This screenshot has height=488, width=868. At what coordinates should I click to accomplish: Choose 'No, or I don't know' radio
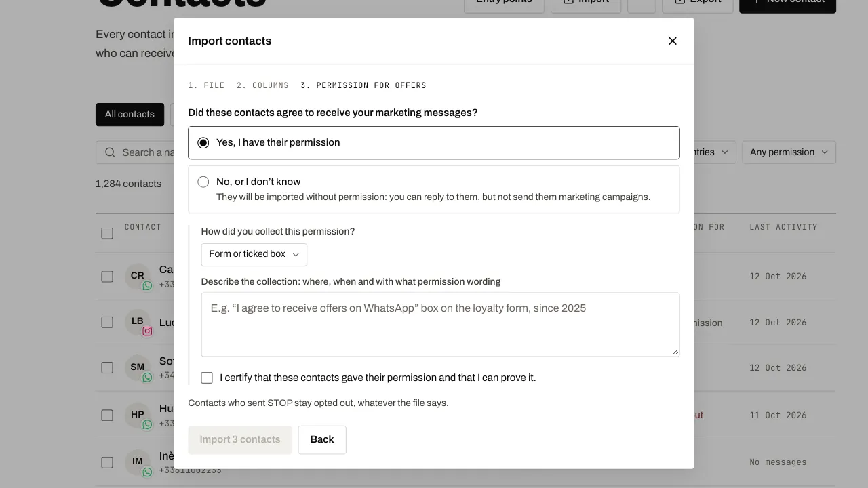click(x=203, y=182)
